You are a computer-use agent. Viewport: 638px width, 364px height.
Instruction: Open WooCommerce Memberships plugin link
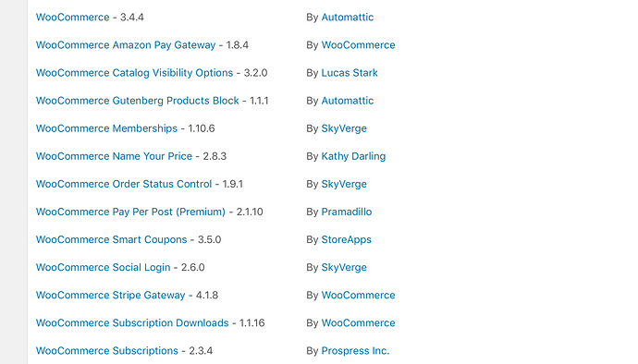[106, 128]
